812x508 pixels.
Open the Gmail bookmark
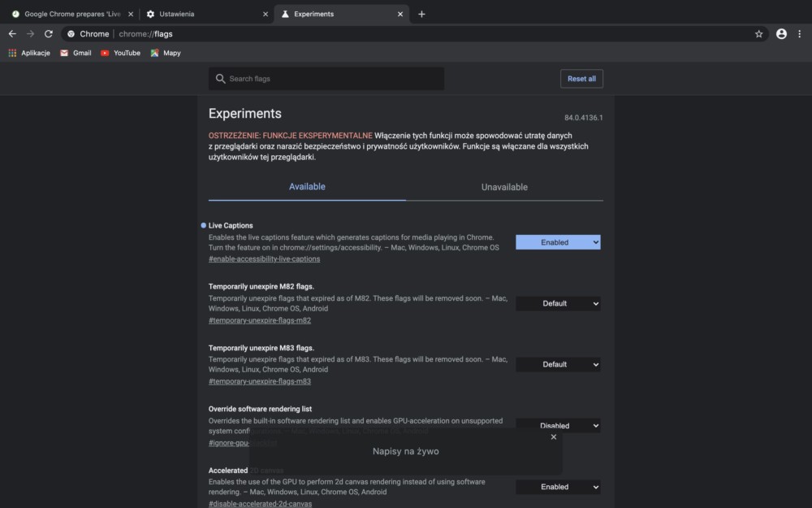[76, 53]
